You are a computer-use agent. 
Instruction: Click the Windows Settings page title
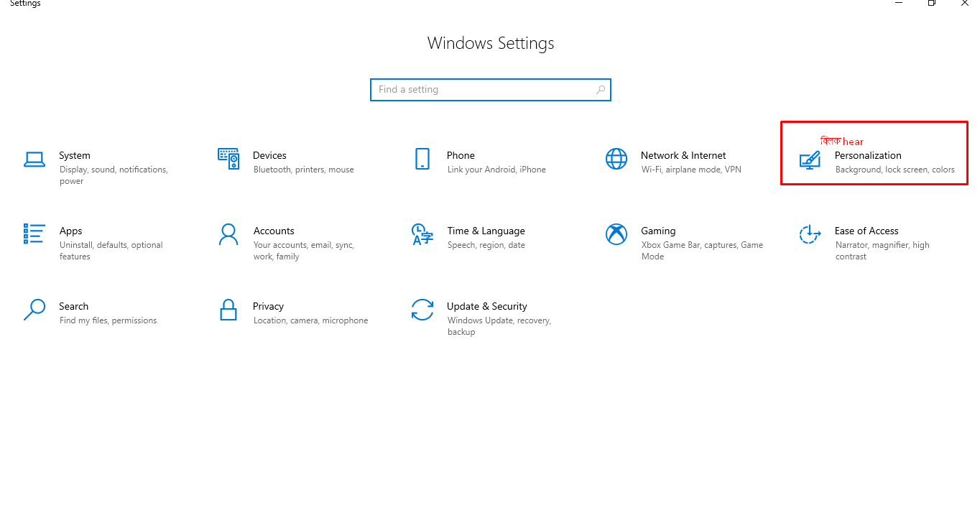[x=491, y=43]
